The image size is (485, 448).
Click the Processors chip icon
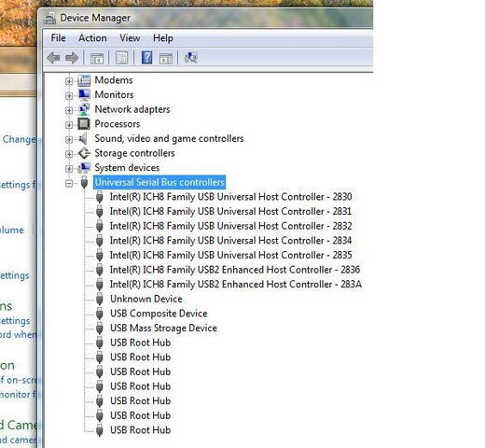pyautogui.click(x=84, y=124)
